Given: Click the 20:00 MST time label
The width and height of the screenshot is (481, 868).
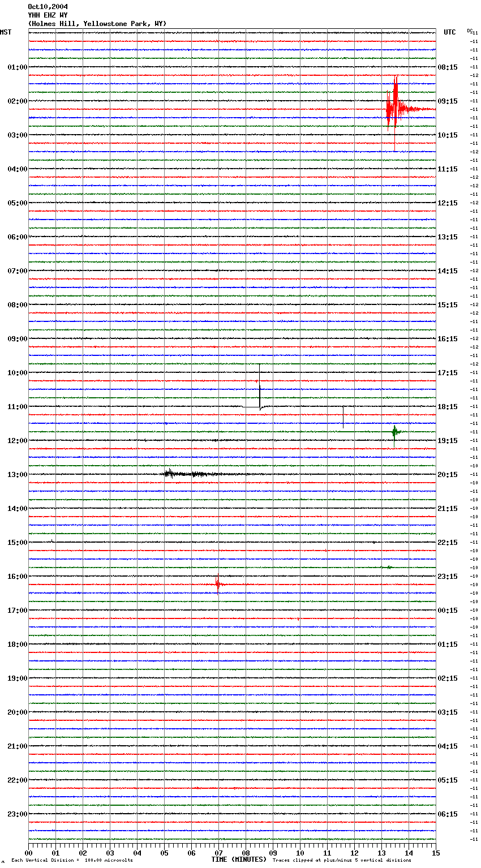Looking at the screenshot, I should click(18, 712).
